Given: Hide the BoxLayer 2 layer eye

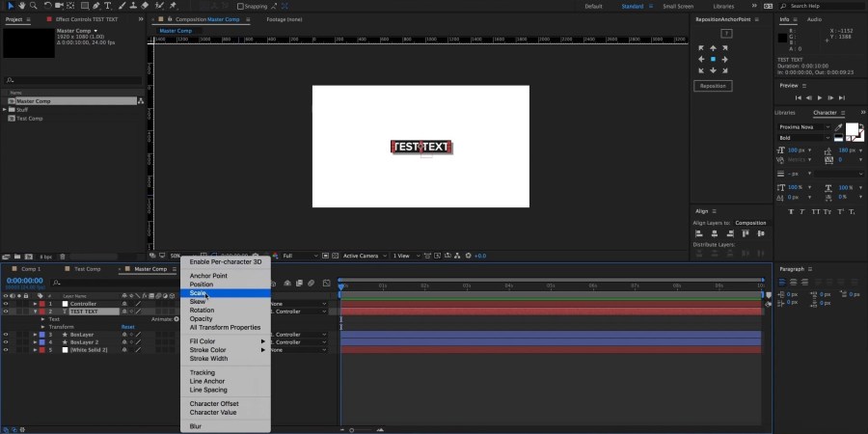Looking at the screenshot, I should pos(6,342).
